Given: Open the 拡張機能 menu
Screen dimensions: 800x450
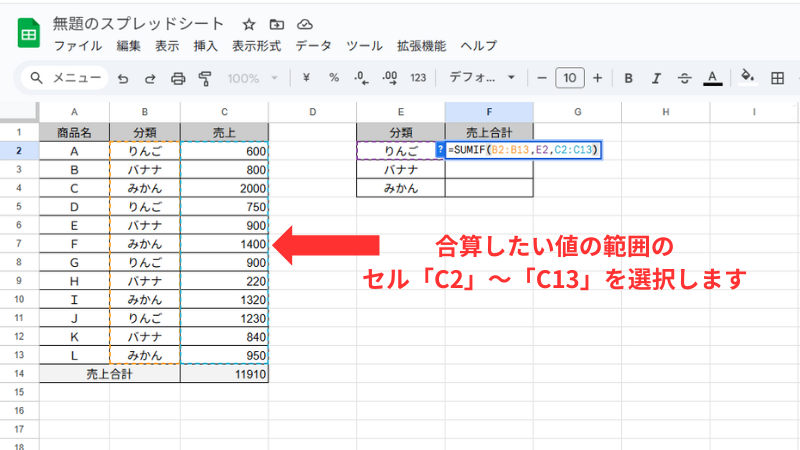Looking at the screenshot, I should pyautogui.click(x=421, y=46).
